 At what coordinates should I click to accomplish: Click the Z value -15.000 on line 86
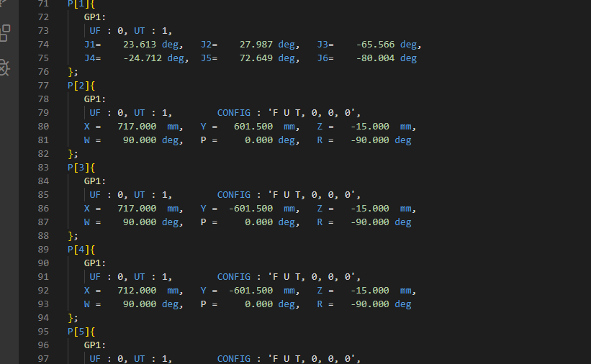370,209
